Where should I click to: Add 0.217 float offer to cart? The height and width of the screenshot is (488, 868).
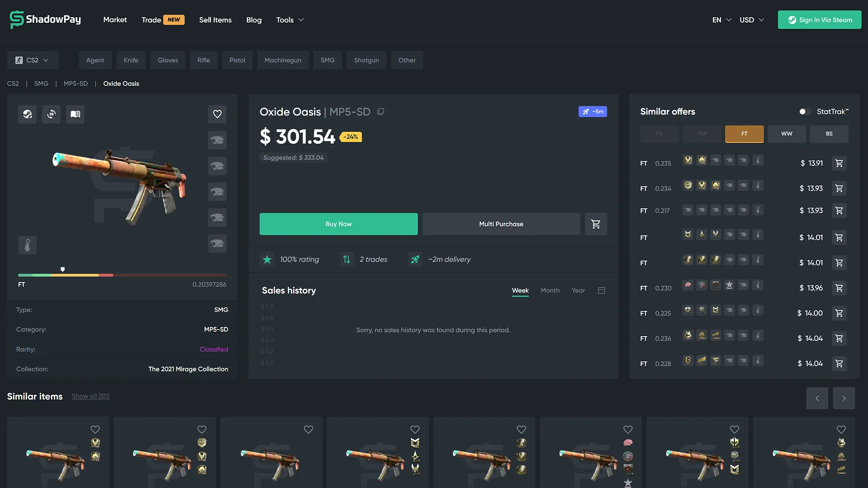[839, 210]
